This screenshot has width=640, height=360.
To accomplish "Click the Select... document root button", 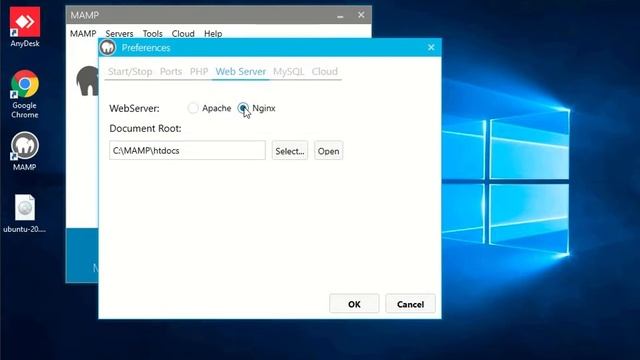I will (290, 151).
